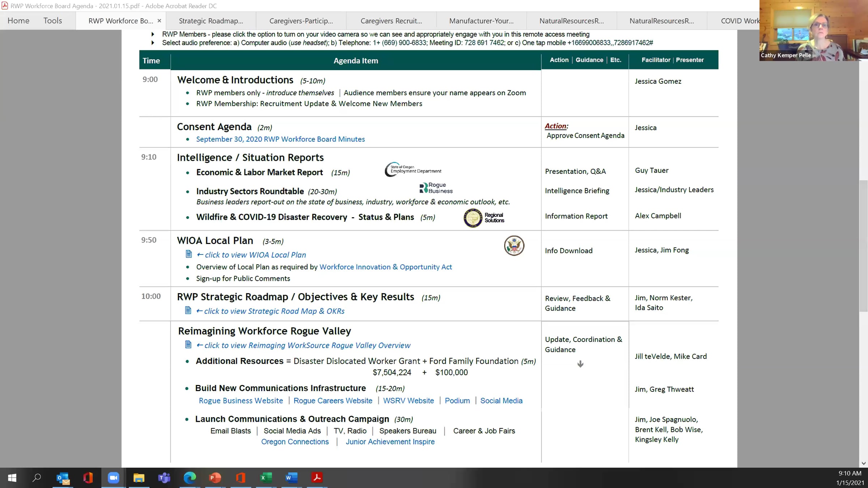Launch Outlook from the taskbar

(63, 478)
